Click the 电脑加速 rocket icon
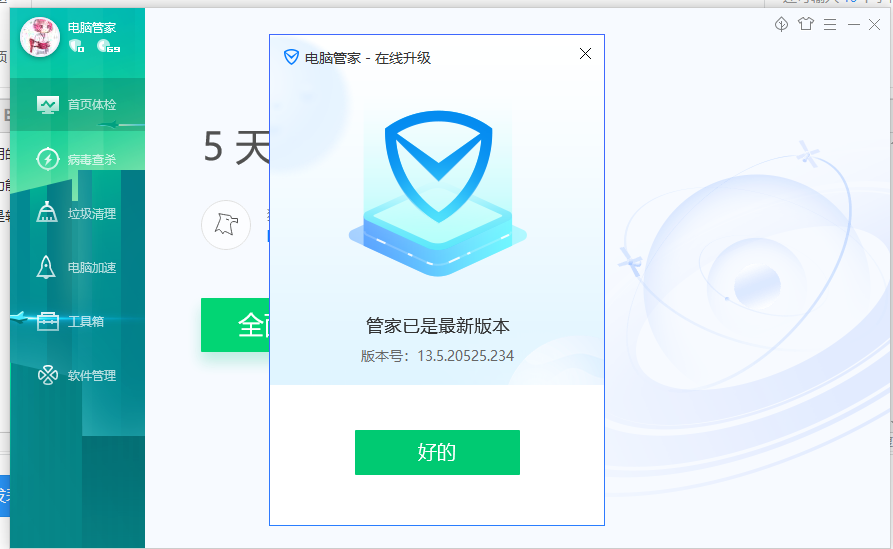The width and height of the screenshot is (893, 549). coord(46,267)
